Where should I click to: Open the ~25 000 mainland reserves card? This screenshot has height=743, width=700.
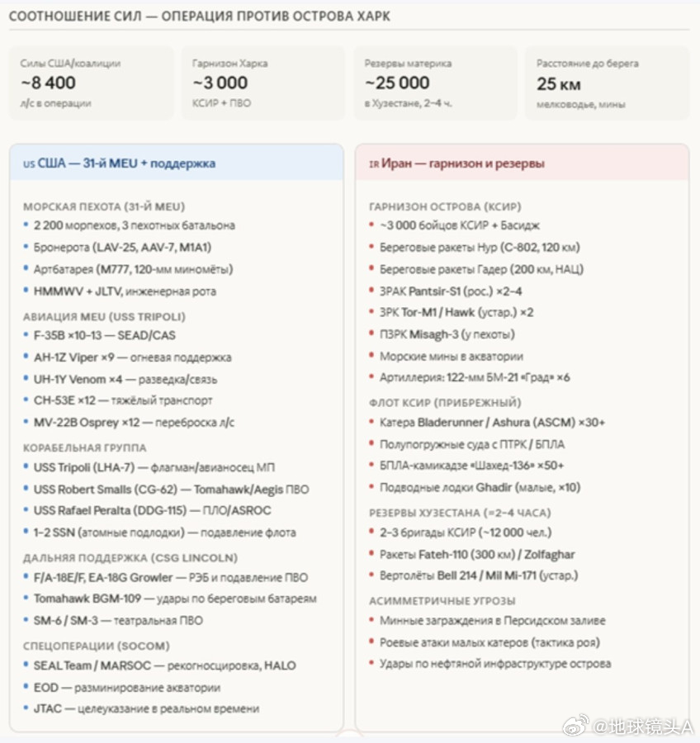click(x=436, y=83)
